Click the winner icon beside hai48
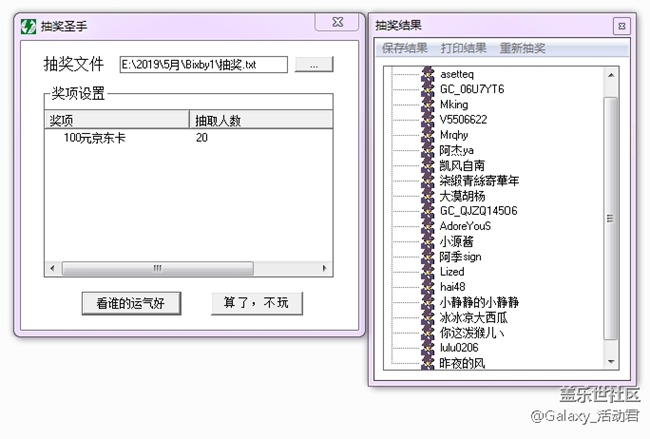This screenshot has height=439, width=650. click(x=428, y=287)
